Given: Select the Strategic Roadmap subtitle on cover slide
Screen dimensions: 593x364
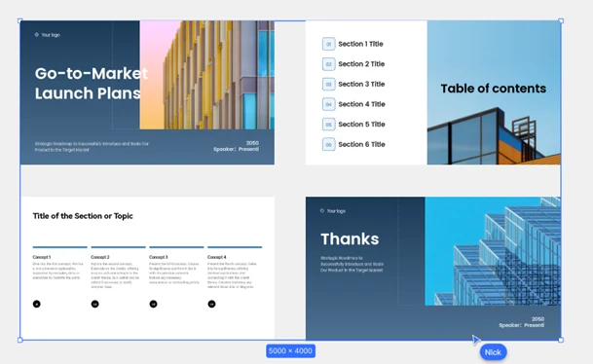Looking at the screenshot, I should tap(92, 147).
